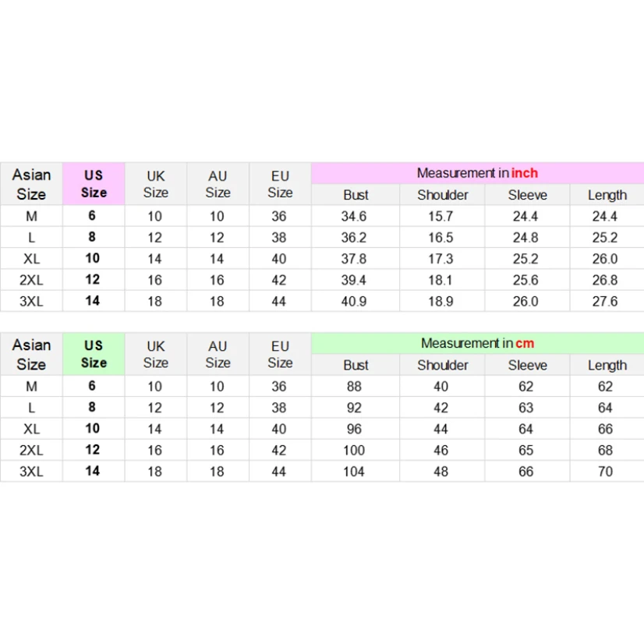Screen dimensions: 644x644
Task: Click the Bust column header in inch table
Action: tap(356, 195)
